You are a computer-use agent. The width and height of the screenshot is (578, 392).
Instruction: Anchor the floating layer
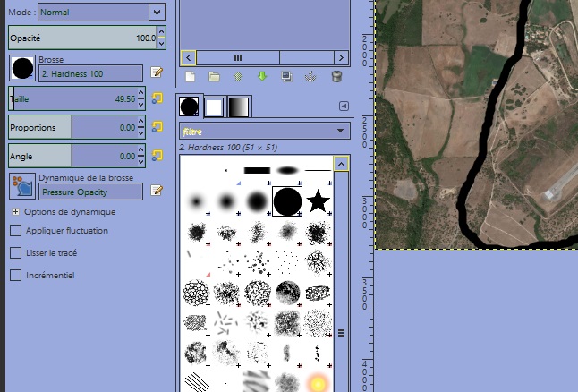[x=310, y=76]
